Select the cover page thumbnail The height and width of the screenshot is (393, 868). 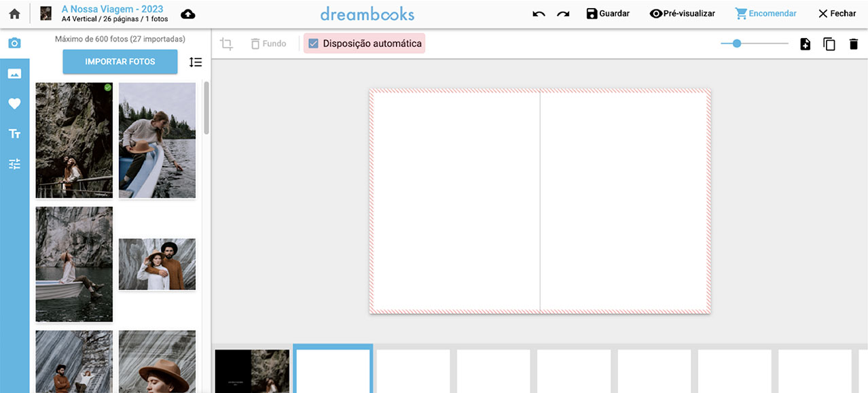coord(251,371)
